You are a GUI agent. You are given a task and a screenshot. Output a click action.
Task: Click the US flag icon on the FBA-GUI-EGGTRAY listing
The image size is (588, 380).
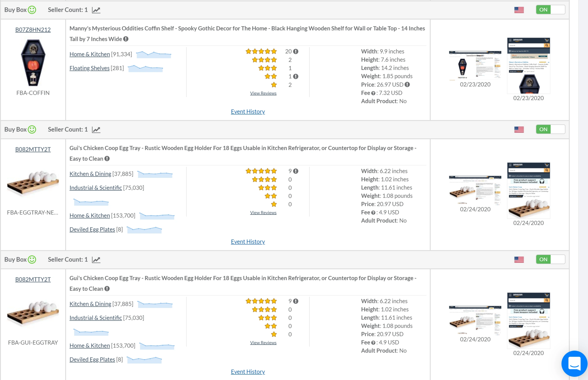point(519,260)
